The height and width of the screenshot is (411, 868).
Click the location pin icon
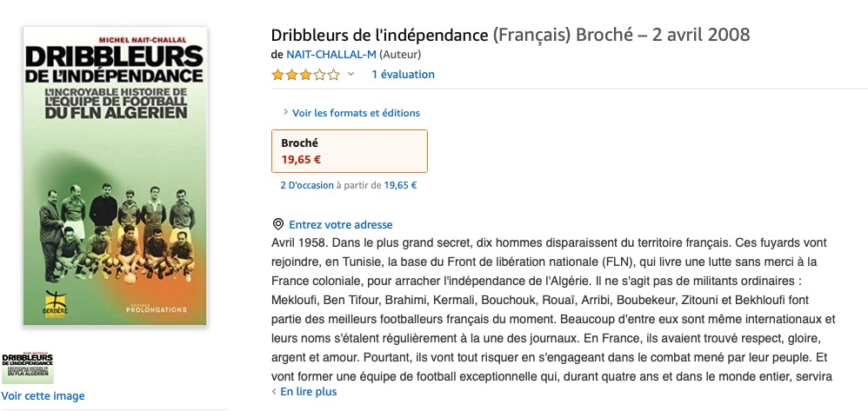coord(278,224)
